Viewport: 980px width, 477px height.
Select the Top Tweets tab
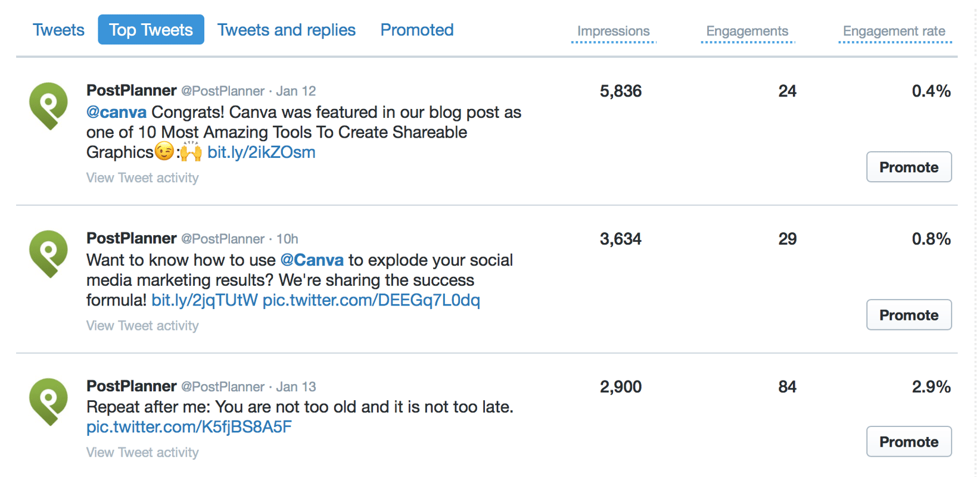(151, 29)
